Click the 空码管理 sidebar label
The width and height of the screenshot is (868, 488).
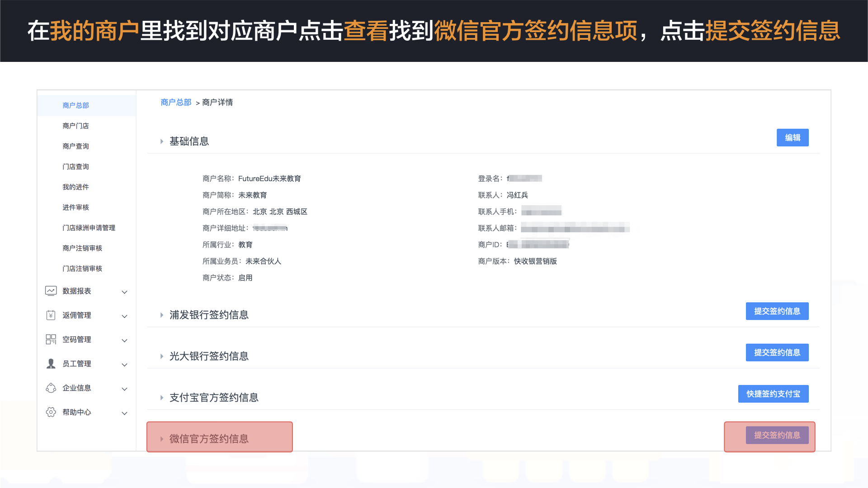pyautogui.click(x=77, y=339)
